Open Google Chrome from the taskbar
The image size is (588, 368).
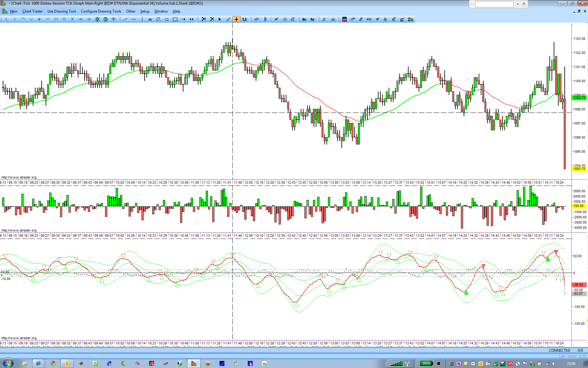(x=53, y=363)
